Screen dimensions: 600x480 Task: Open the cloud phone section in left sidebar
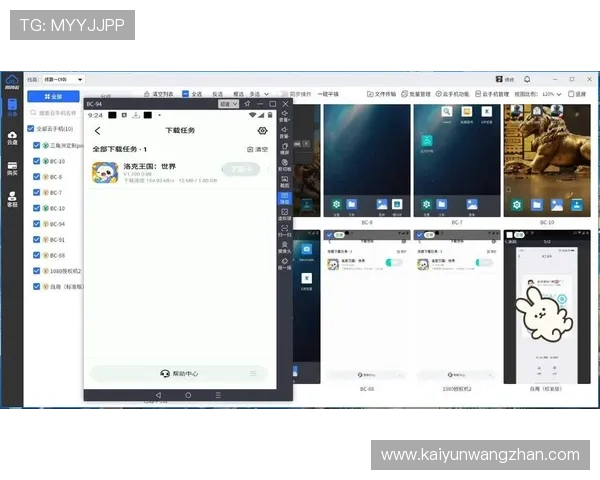pyautogui.click(x=12, y=107)
